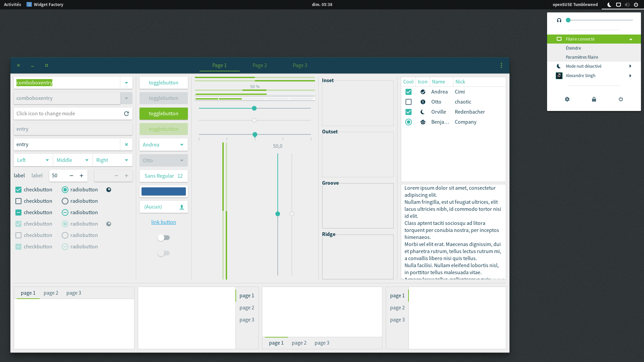Uncheck the first checkbutton
The image size is (644, 362).
(18, 190)
